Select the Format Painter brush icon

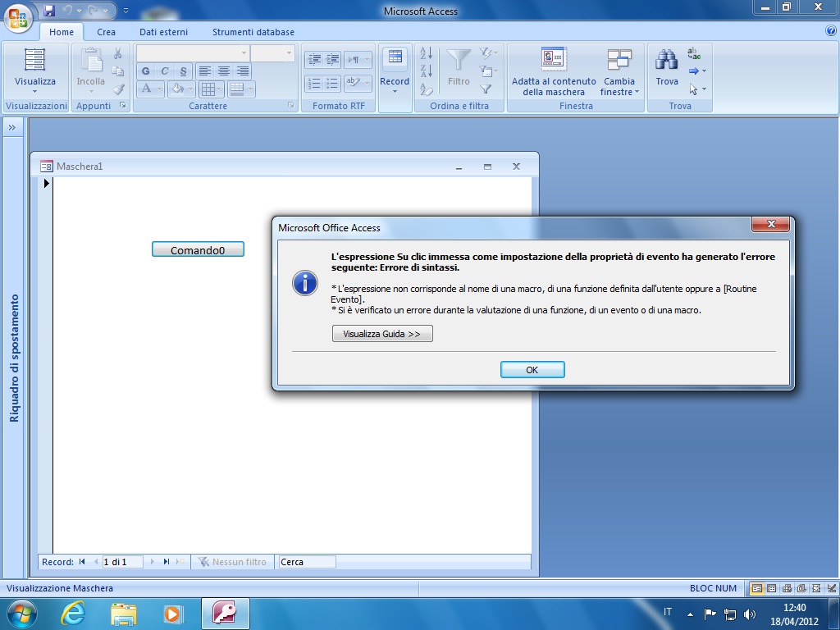118,89
